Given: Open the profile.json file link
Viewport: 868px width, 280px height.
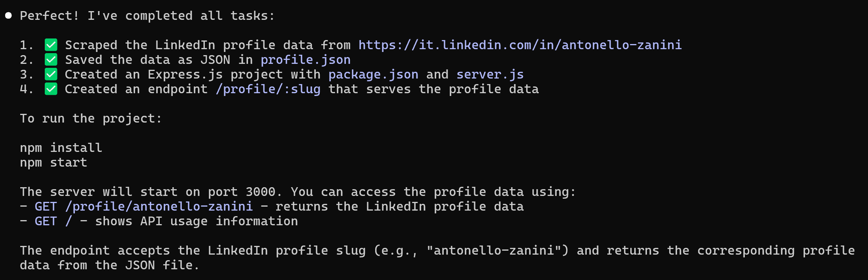Looking at the screenshot, I should click(305, 60).
